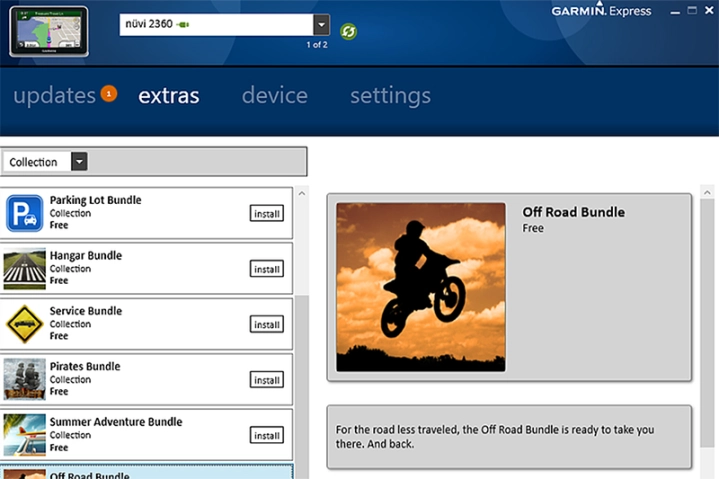Viewport: 719px width, 479px height.
Task: Click the details panel scrollbar thumb
Action: [707, 325]
